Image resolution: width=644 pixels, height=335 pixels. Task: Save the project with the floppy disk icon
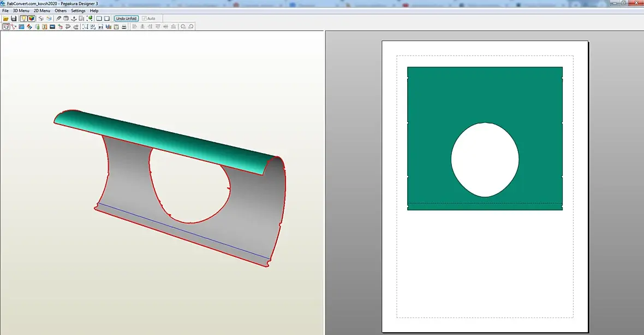(14, 19)
